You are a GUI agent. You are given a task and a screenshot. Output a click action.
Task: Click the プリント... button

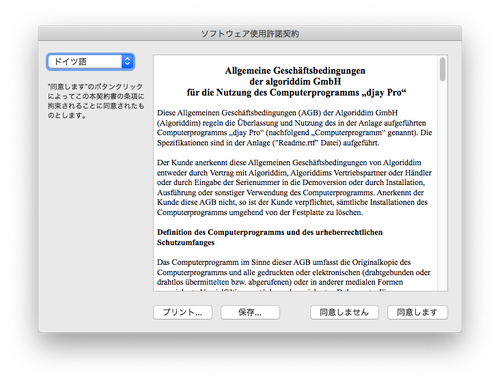183,312
